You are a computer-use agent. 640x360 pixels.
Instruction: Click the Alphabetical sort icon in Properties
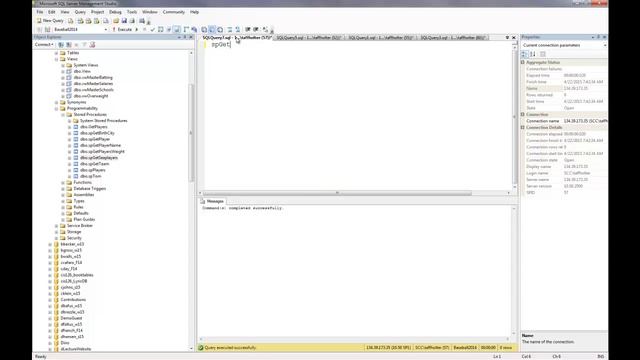(x=533, y=54)
